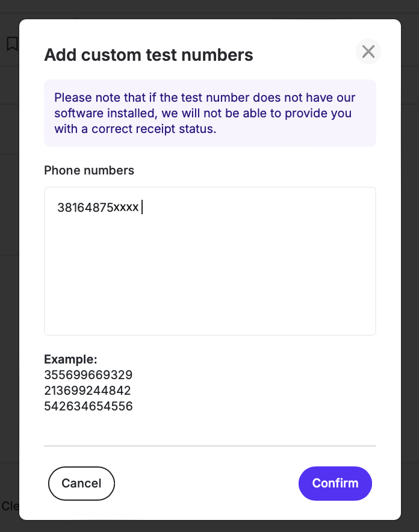
Task: Click the Add custom test numbers title
Action: point(148,55)
